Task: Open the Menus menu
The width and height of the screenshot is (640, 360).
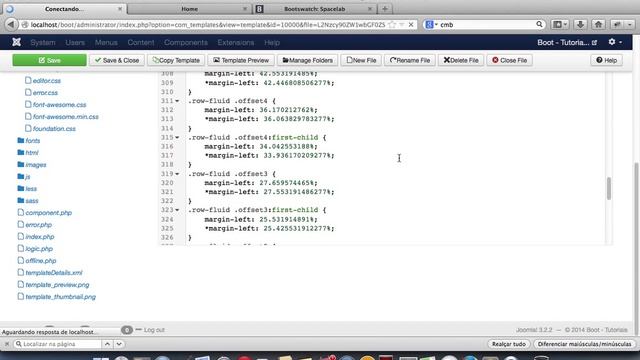Action: [x=106, y=42]
